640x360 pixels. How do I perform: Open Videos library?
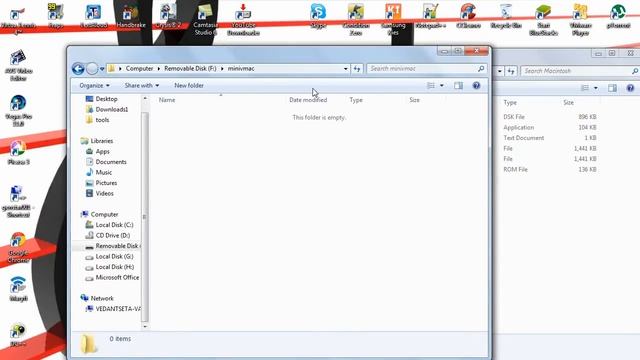pos(100,193)
